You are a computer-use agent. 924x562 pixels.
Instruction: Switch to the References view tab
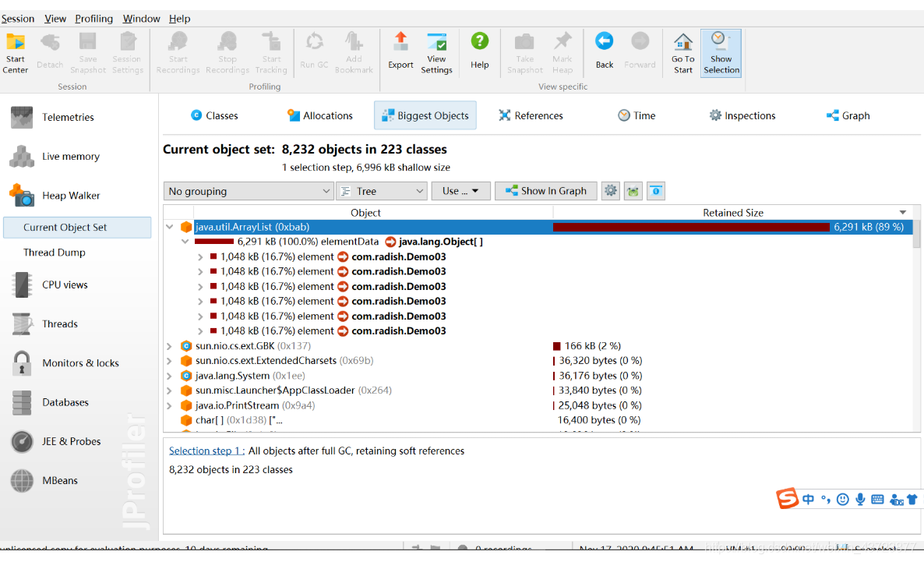coord(531,115)
